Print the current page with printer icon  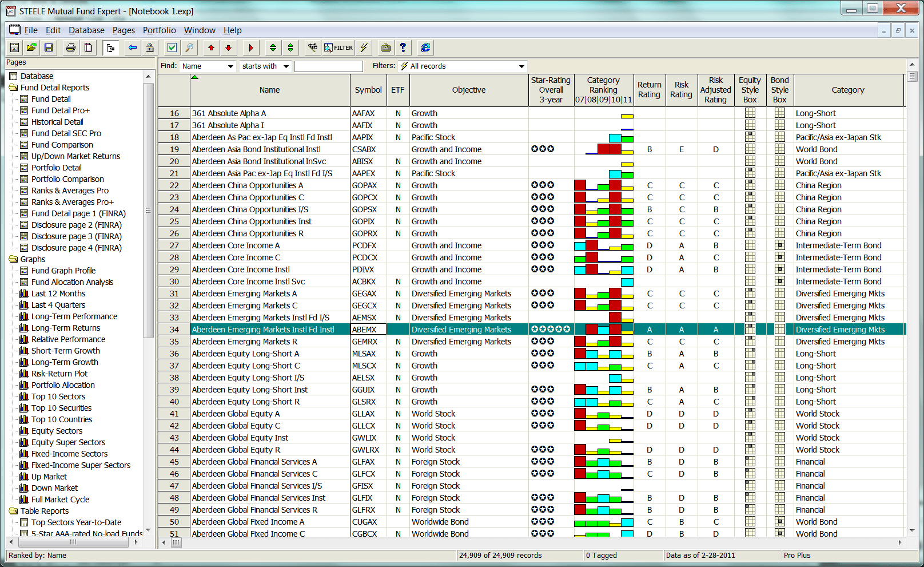[71, 47]
